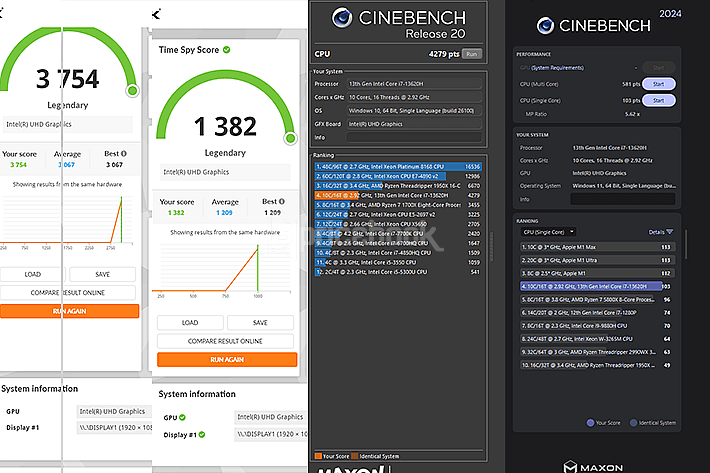Select R20 ranking row Intel Xeon CPU E7-4890 v2
This screenshot has height=473, width=710.
[398, 176]
